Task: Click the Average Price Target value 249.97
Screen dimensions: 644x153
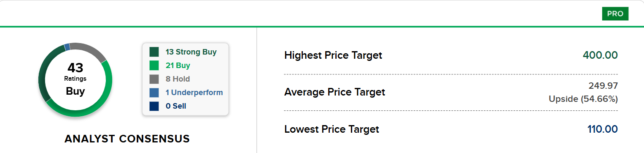Action: point(604,86)
